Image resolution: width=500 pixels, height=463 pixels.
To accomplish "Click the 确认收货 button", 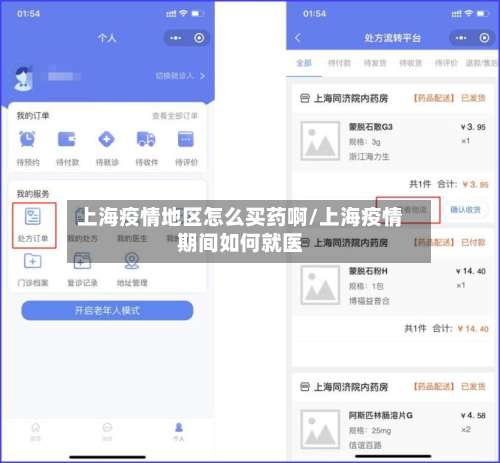I will point(465,210).
